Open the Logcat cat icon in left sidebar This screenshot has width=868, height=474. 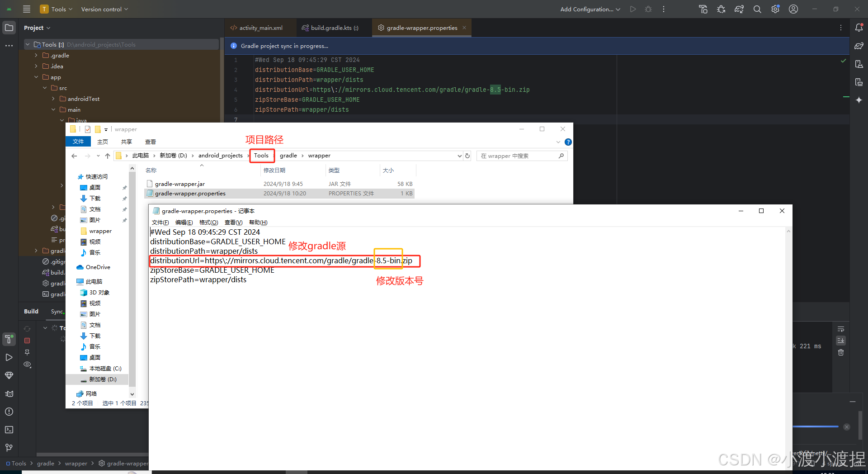pyautogui.click(x=9, y=393)
